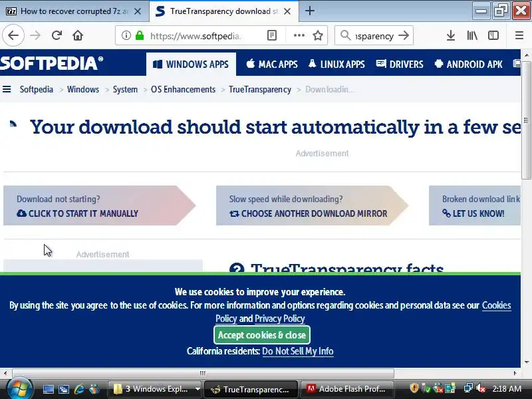532x399 pixels.
Task: Go to System breadcrumb link
Action: tap(125, 89)
